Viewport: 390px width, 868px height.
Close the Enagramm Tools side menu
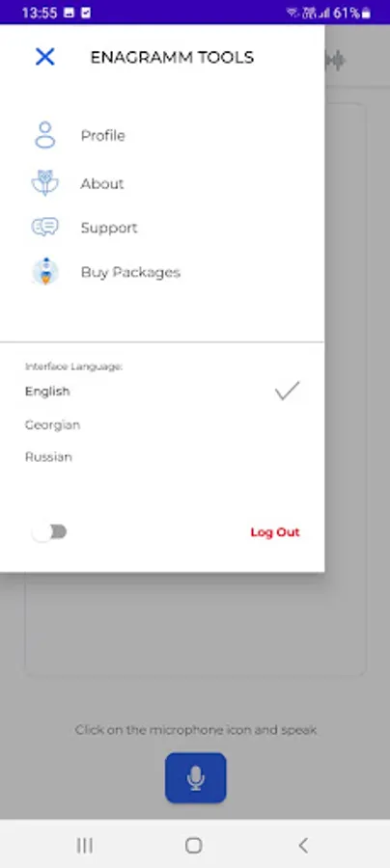click(x=44, y=57)
